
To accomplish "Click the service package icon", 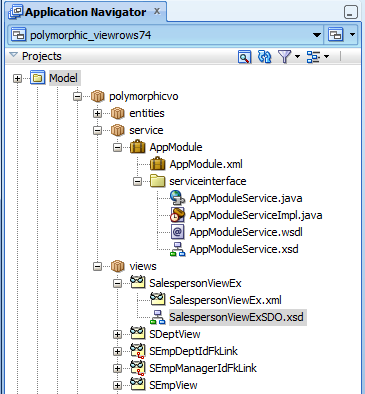I will 117,130.
